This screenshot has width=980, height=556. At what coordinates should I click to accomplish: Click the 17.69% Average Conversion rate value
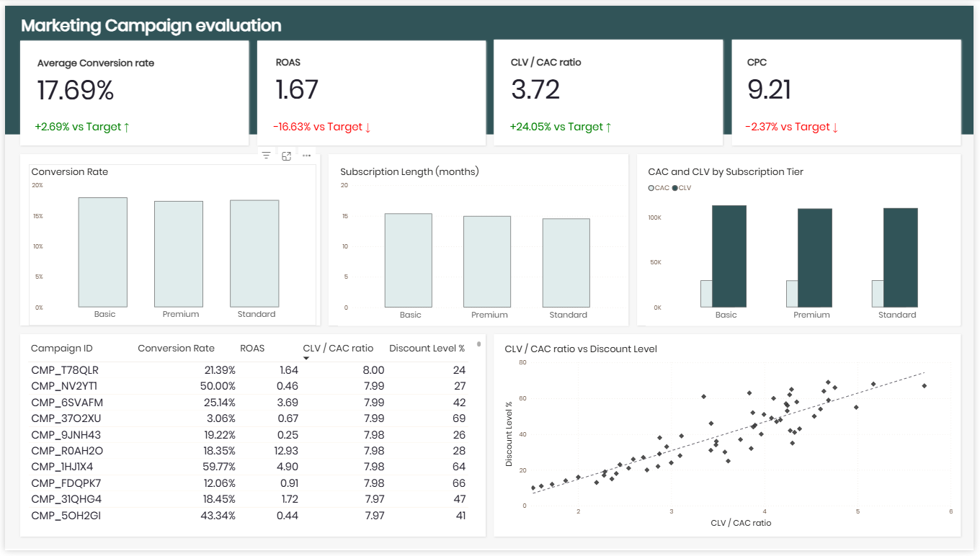[x=76, y=91]
